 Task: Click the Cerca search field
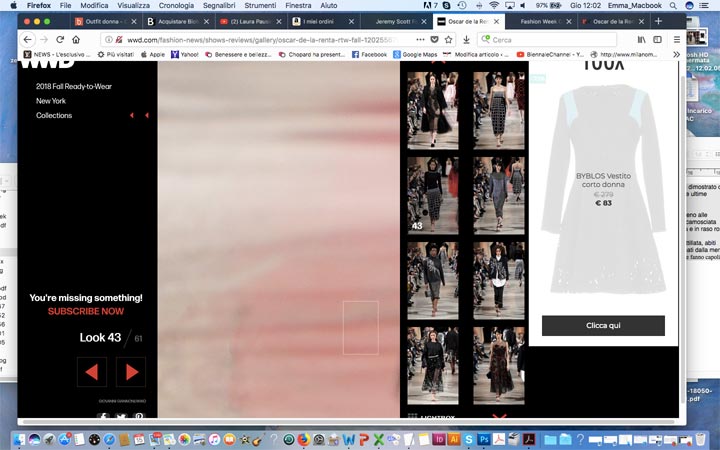(547, 40)
